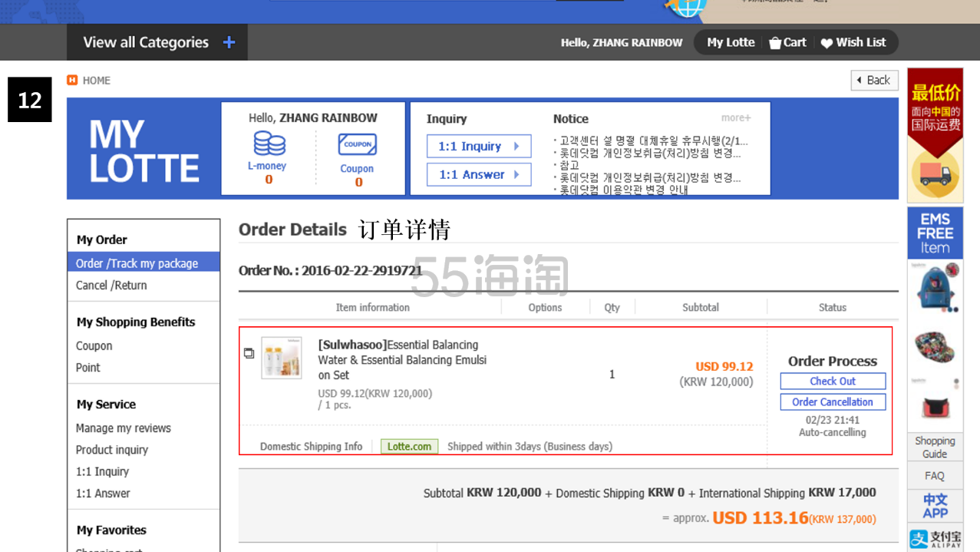Click the Check Out button
Viewport: 980px width, 552px height.
(x=833, y=381)
